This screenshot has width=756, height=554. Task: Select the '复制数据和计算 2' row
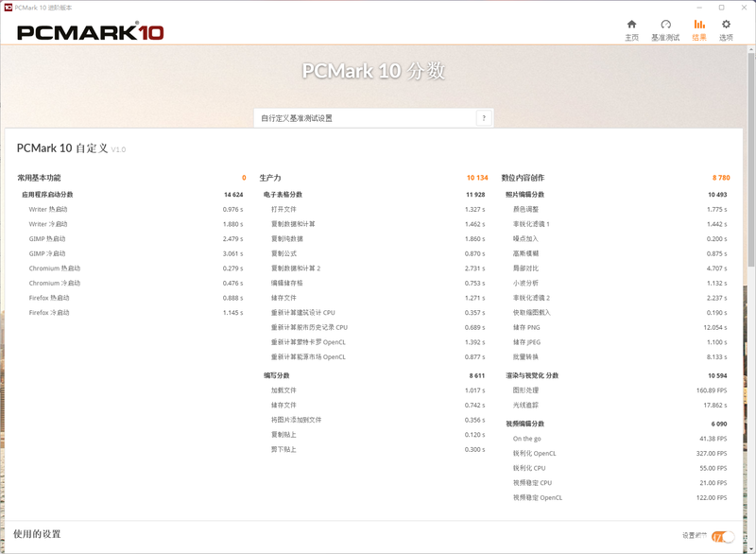pos(378,268)
